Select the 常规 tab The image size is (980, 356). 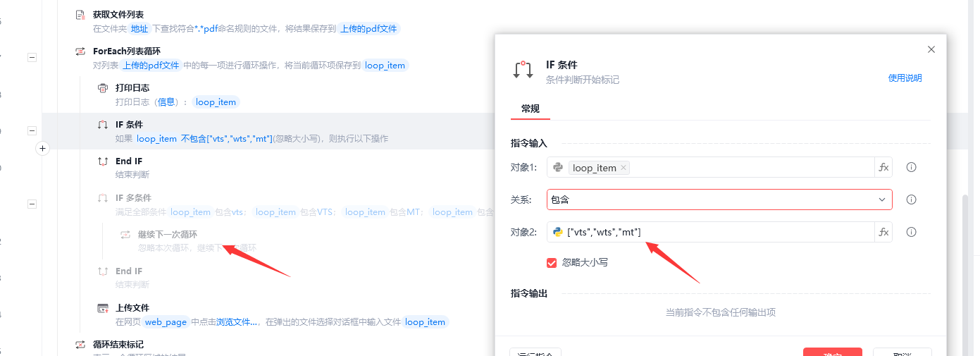click(x=530, y=109)
